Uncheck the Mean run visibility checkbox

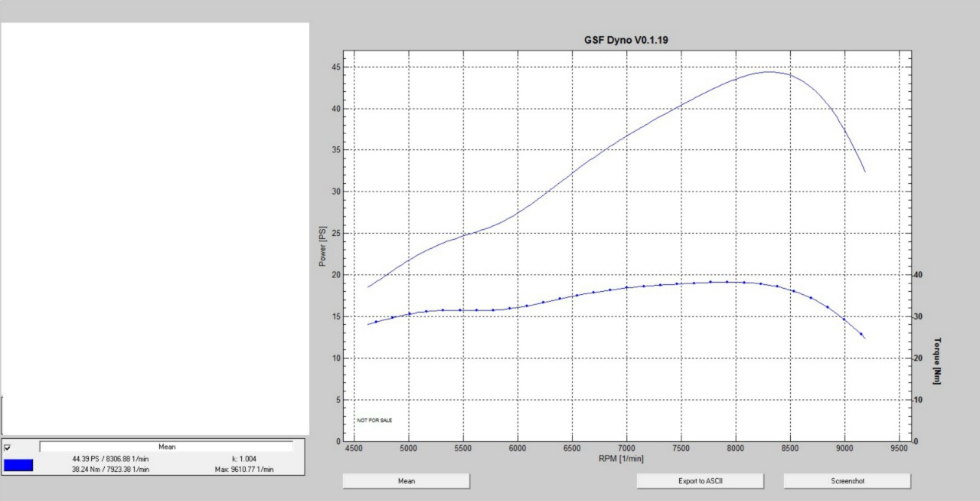8,447
